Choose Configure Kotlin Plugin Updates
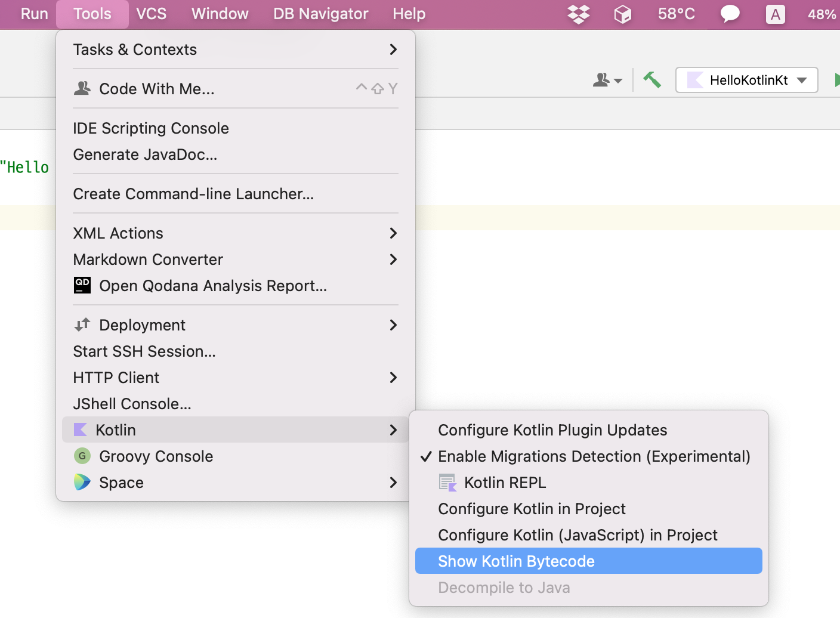Screen dimensions: 840x618 coord(589,429)
